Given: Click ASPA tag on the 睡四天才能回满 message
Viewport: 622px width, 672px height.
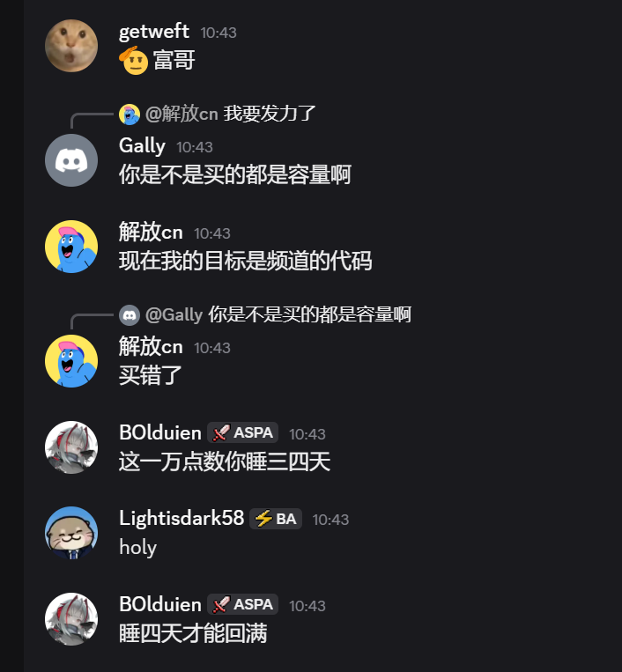Looking at the screenshot, I should pos(242,605).
